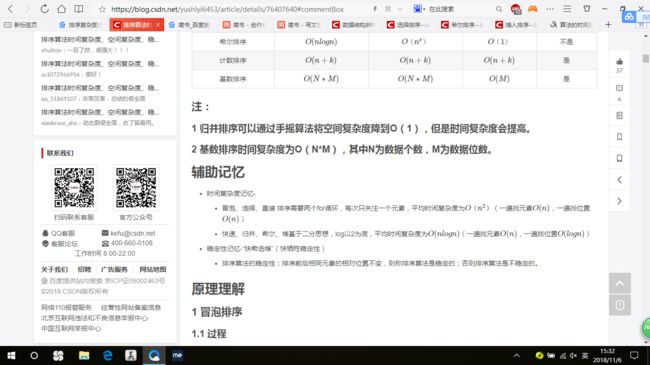
Task: Show hidden system tray icons
Action: pyautogui.click(x=517, y=355)
